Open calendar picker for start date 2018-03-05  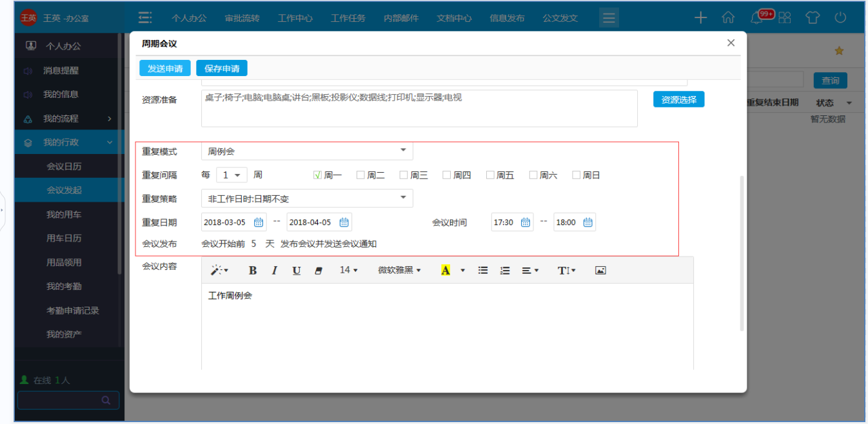pos(259,222)
